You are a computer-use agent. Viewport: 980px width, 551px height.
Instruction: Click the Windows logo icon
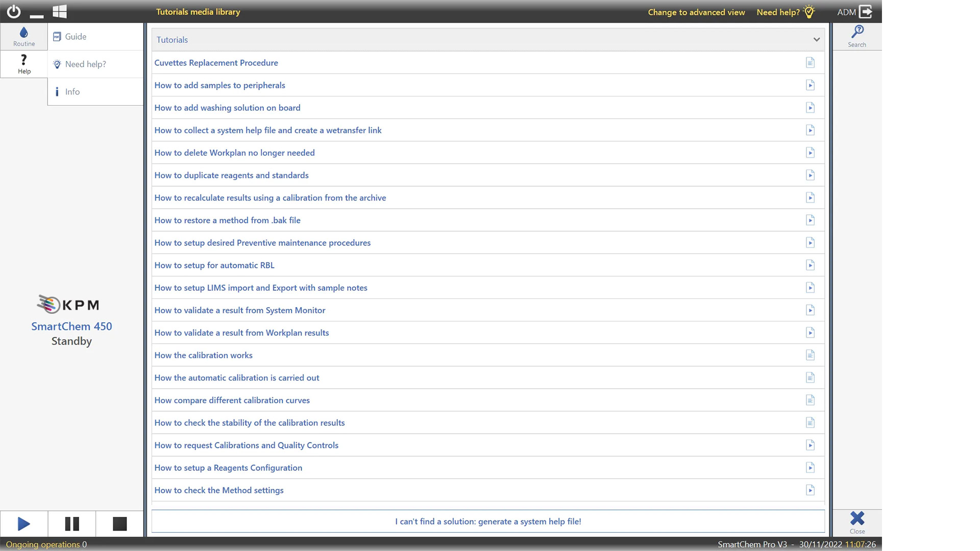[60, 11]
